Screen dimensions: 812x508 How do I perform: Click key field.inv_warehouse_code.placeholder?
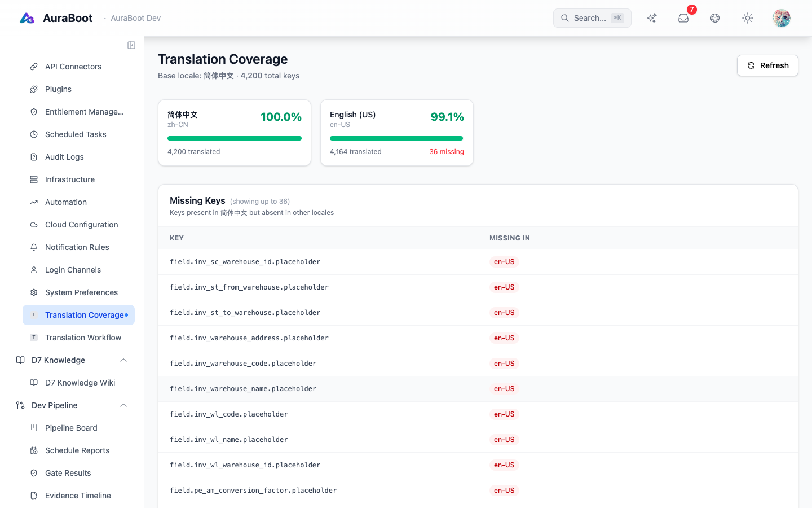click(243, 364)
